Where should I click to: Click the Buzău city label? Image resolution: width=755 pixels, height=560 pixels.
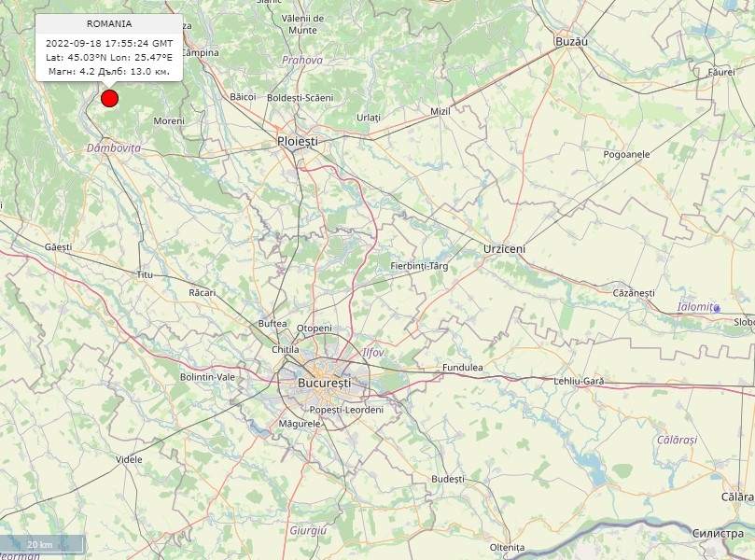571,42
